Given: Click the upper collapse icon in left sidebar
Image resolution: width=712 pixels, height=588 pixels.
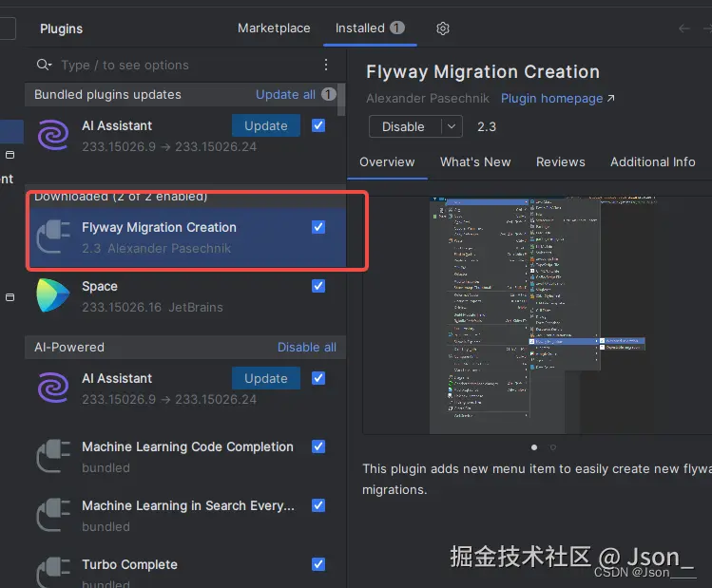Looking at the screenshot, I should click(10, 155).
